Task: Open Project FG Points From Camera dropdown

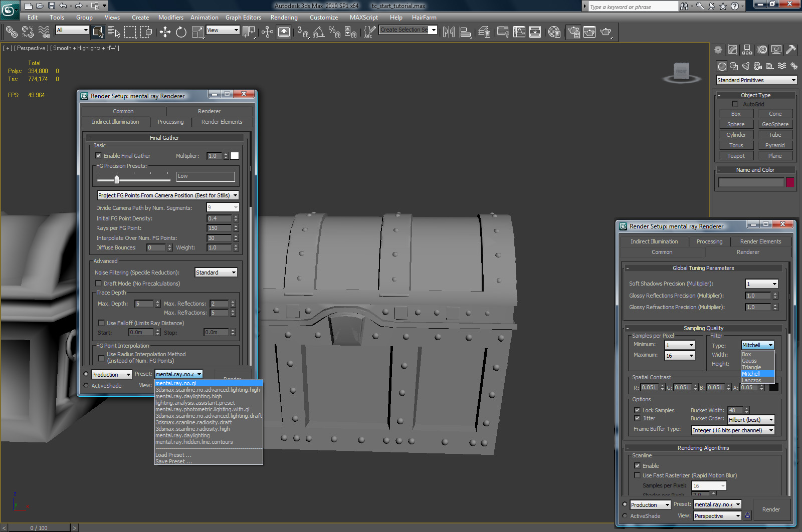Action: coord(168,195)
